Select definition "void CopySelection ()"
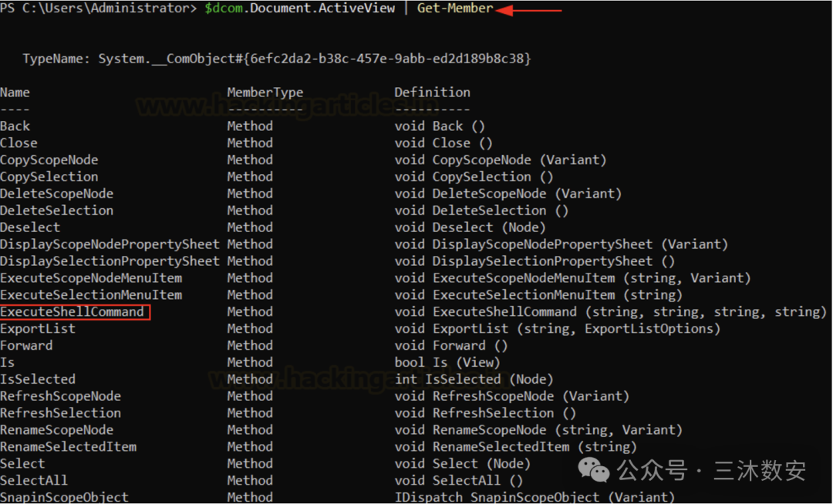 tap(474, 176)
